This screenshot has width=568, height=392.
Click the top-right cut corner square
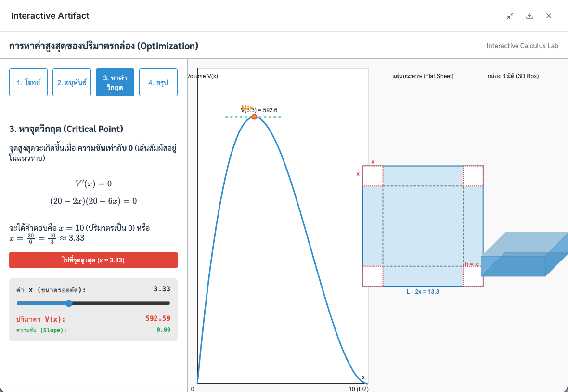click(473, 176)
